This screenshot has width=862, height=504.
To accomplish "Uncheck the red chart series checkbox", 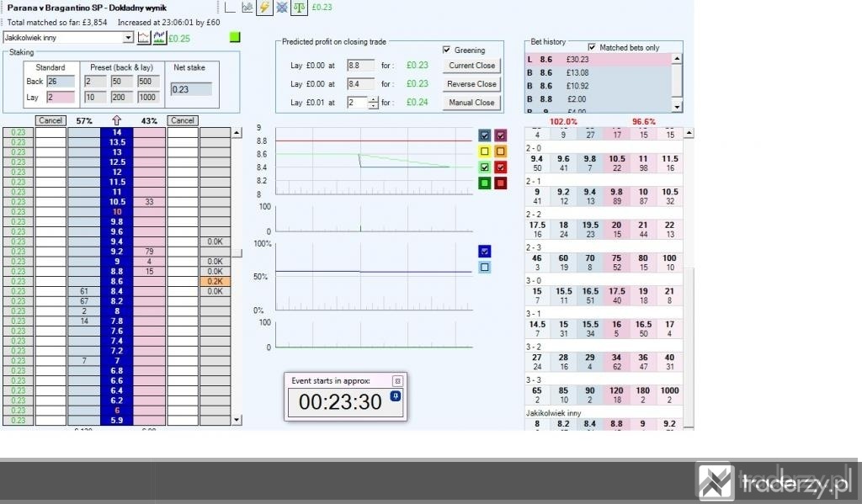I will point(500,167).
